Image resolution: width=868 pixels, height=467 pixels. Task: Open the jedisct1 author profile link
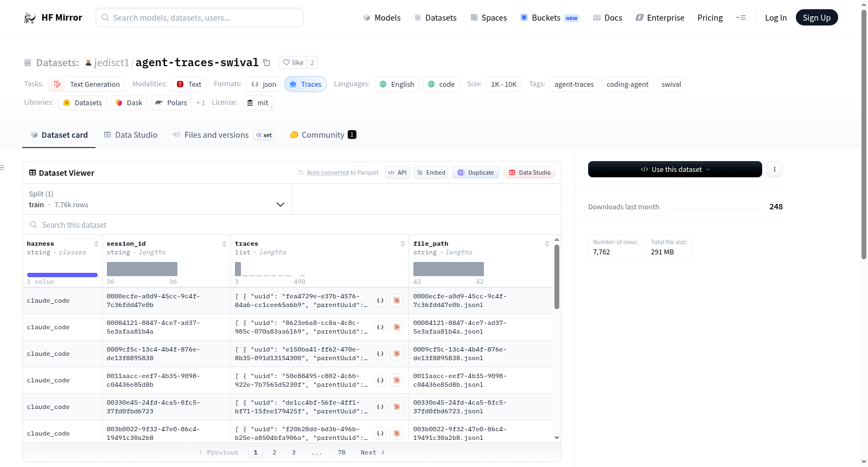111,62
